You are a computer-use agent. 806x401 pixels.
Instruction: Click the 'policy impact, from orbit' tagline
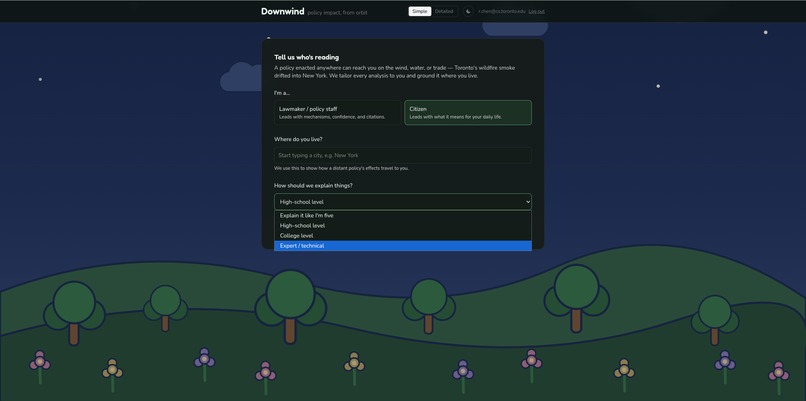coord(337,12)
